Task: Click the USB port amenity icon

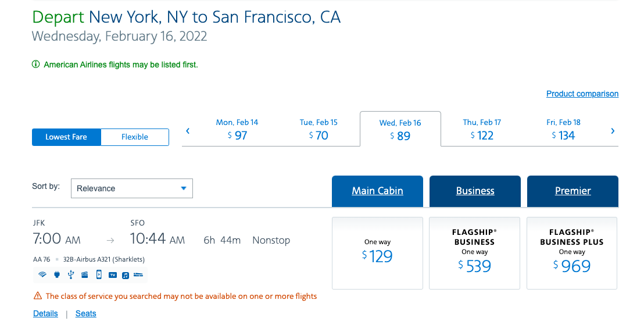Action: click(x=71, y=274)
